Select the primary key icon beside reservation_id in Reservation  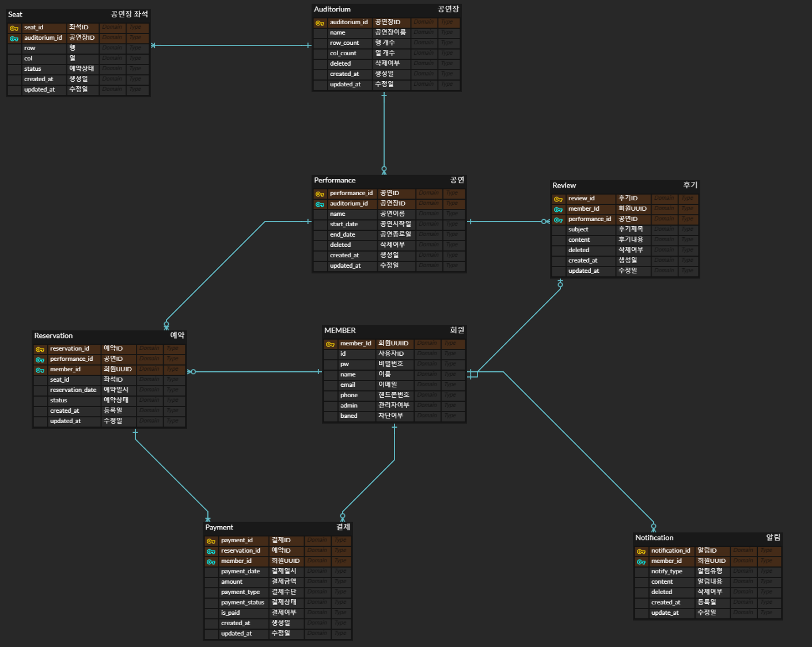(40, 349)
